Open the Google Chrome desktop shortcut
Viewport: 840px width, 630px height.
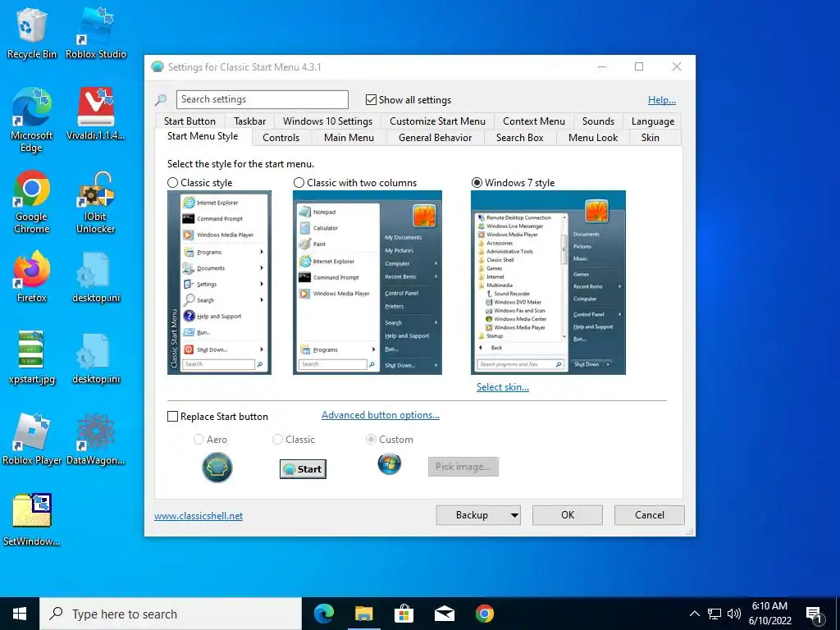point(32,202)
